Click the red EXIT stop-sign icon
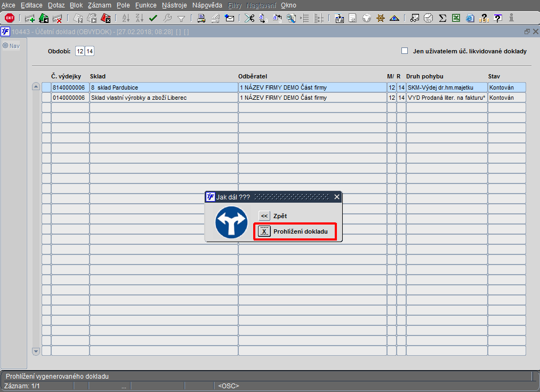The height and width of the screenshot is (392, 540). click(x=9, y=18)
